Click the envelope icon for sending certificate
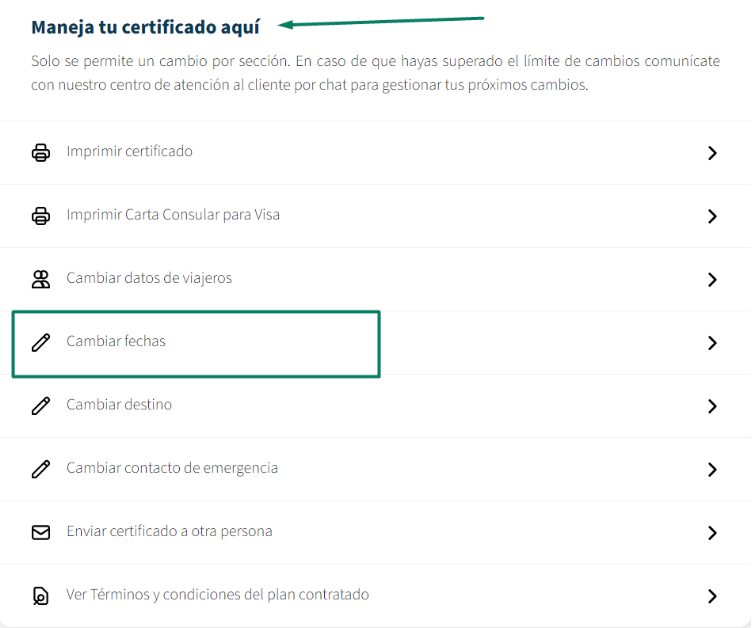 [41, 532]
